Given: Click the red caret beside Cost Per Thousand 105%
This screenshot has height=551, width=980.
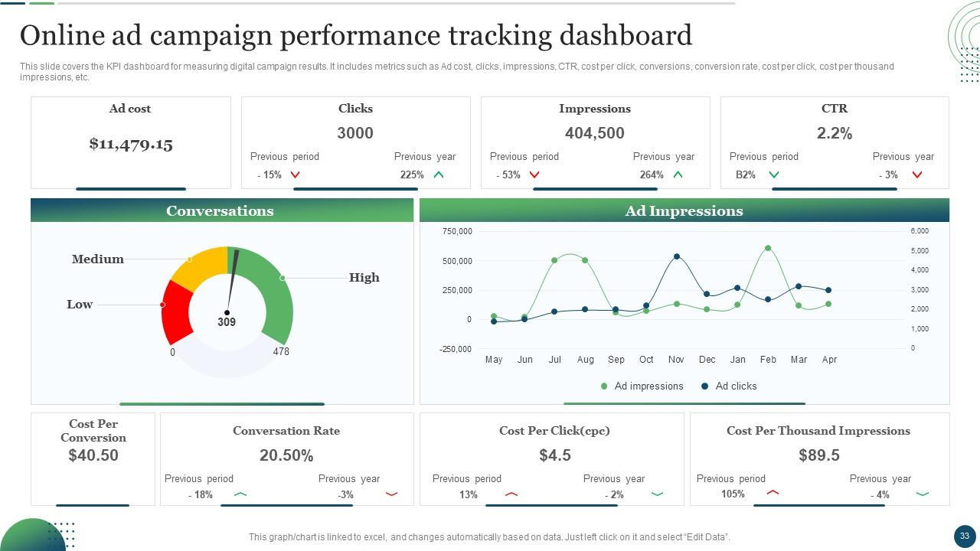Looking at the screenshot, I should 773,493.
